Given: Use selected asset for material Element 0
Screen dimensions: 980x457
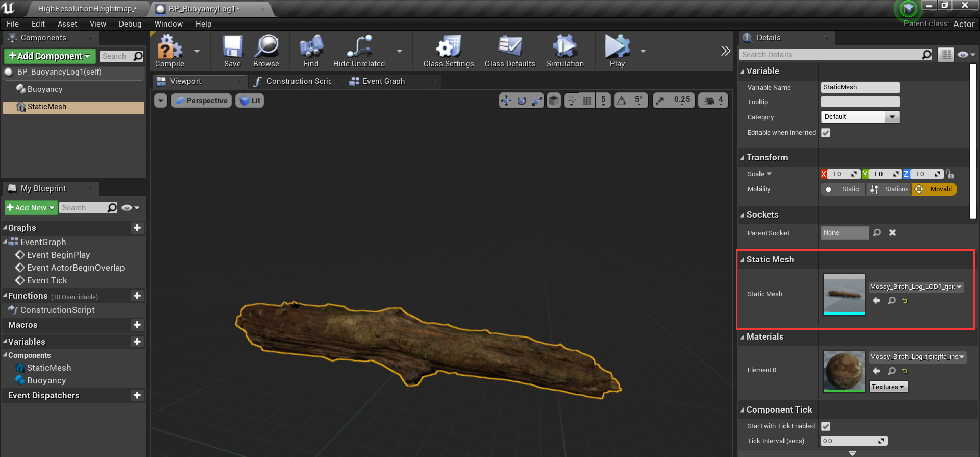Looking at the screenshot, I should [x=876, y=371].
